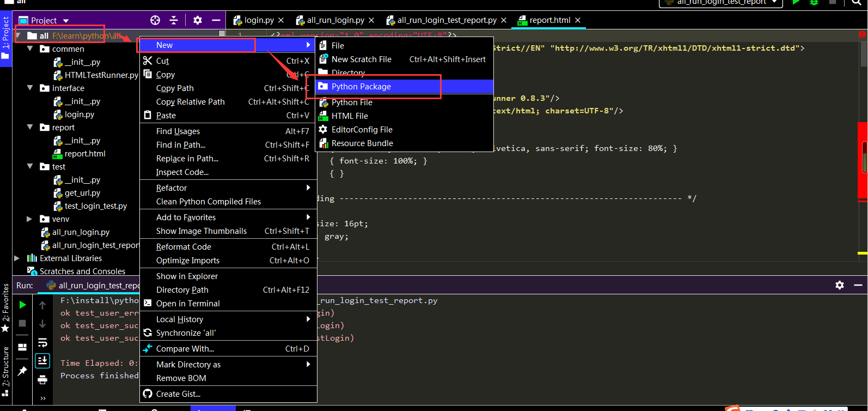Locate current file in Project tree
Image resolution: width=868 pixels, height=411 pixels.
(155, 20)
